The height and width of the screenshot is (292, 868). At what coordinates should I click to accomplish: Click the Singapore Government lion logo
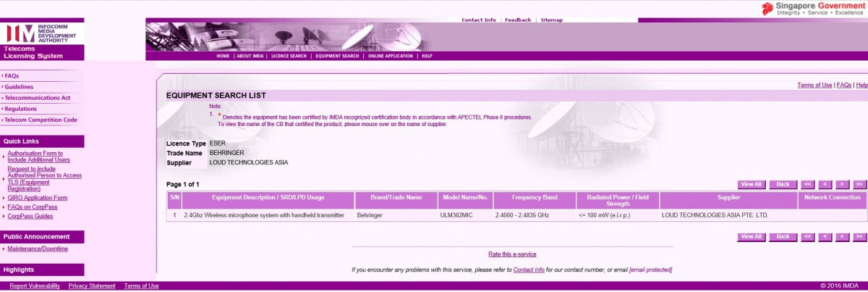coord(767,9)
